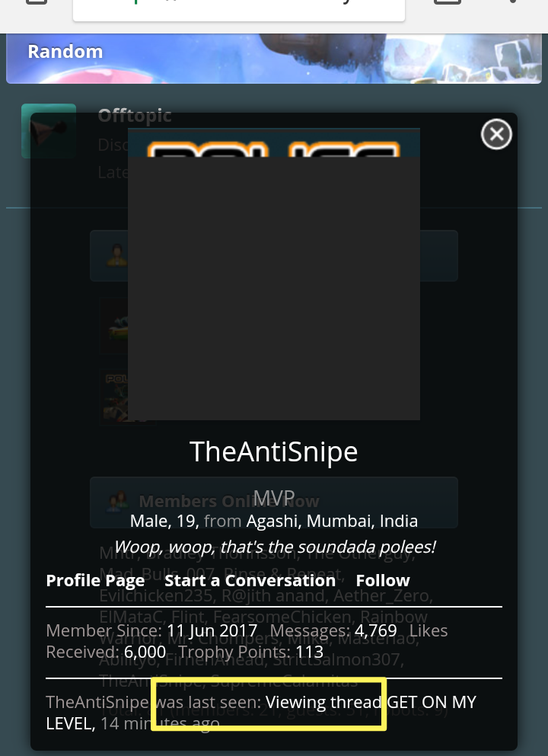
Task: Click the dimmed staff person icon behind overlay
Action: tap(117, 255)
